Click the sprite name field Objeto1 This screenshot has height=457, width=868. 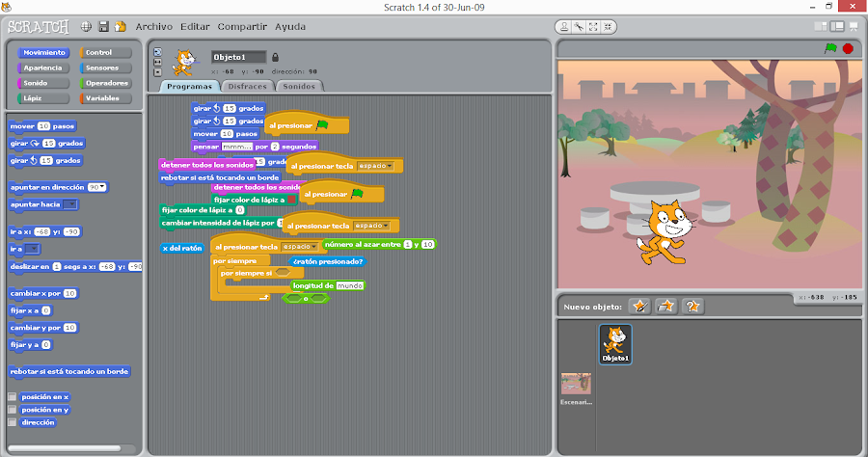238,57
